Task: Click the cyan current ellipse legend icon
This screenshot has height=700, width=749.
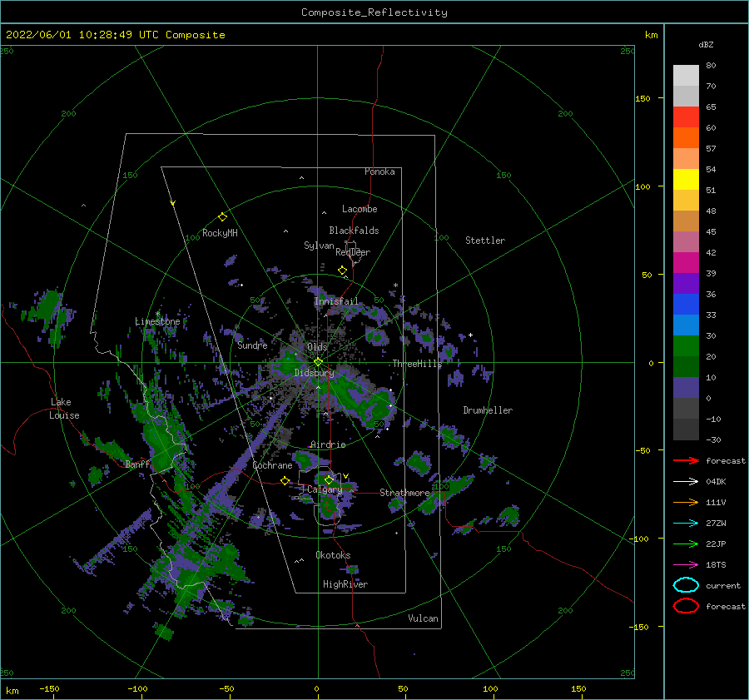Action: coord(686,585)
